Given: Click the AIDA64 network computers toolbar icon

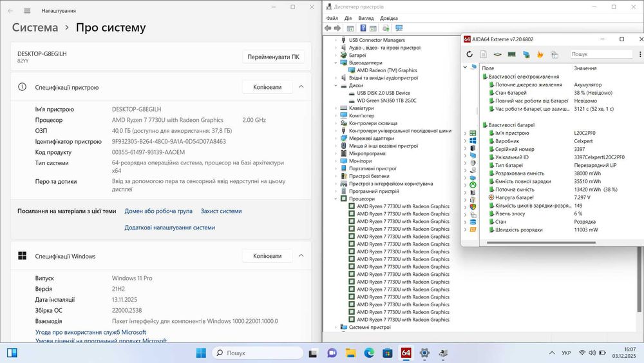Looking at the screenshot, I should coord(526,54).
